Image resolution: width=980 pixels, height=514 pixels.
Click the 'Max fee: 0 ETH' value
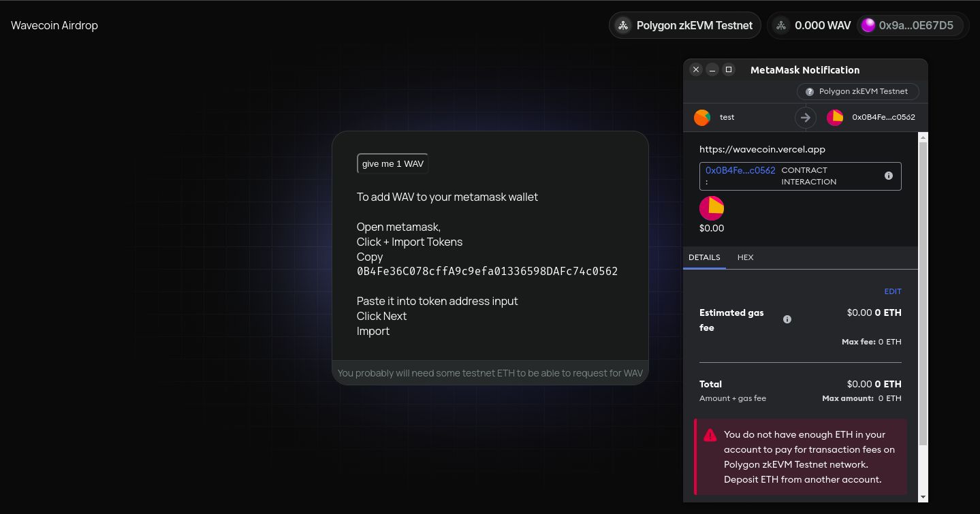coord(871,342)
